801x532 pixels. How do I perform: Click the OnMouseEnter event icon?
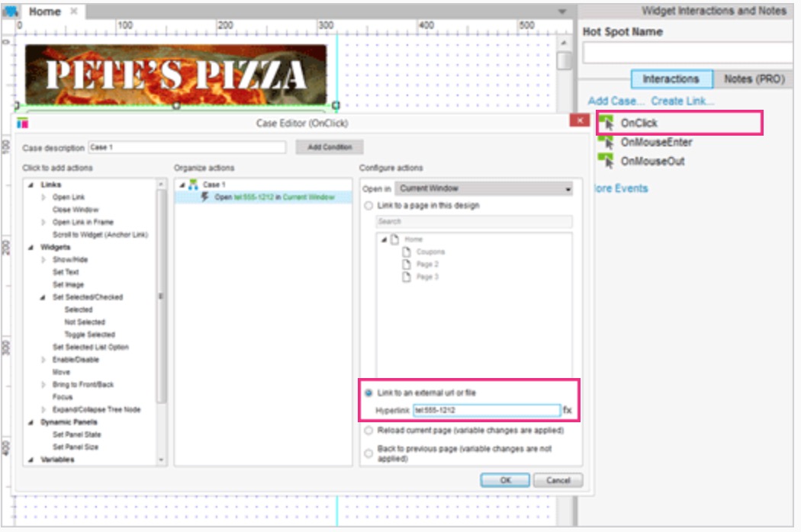[606, 142]
